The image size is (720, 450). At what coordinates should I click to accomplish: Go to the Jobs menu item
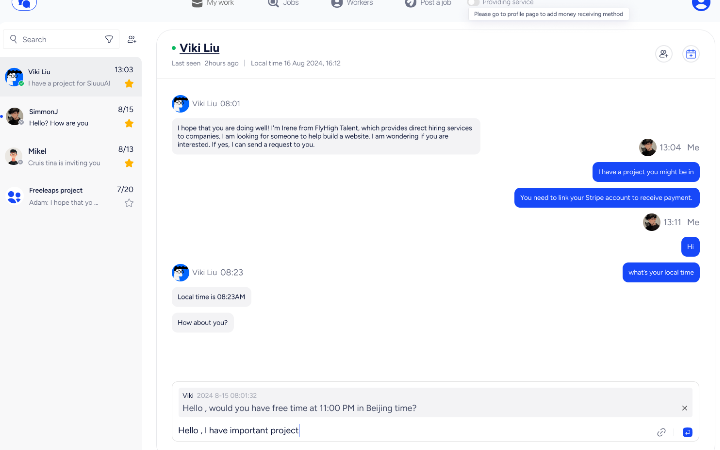point(283,3)
